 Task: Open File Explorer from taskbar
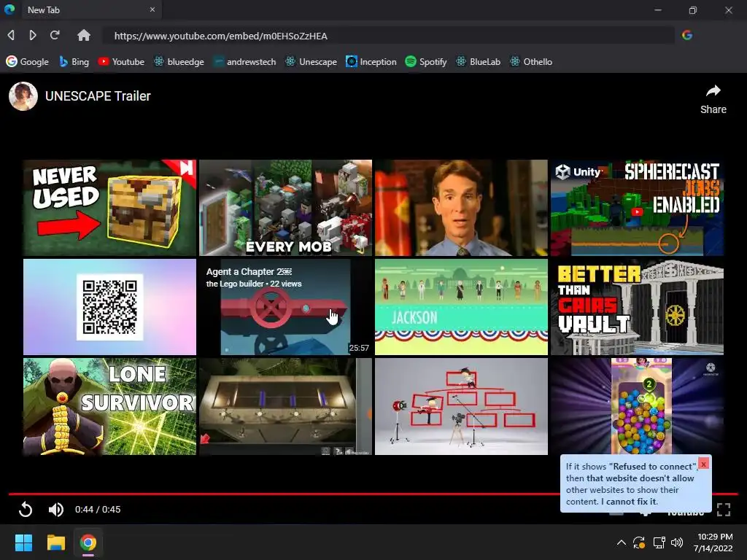pos(55,542)
